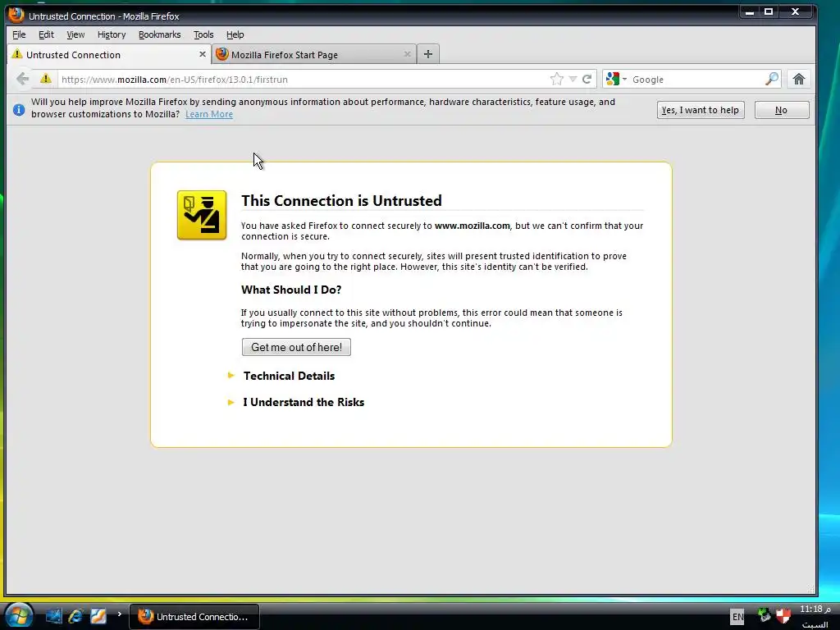Click the green network tray icon

765,615
